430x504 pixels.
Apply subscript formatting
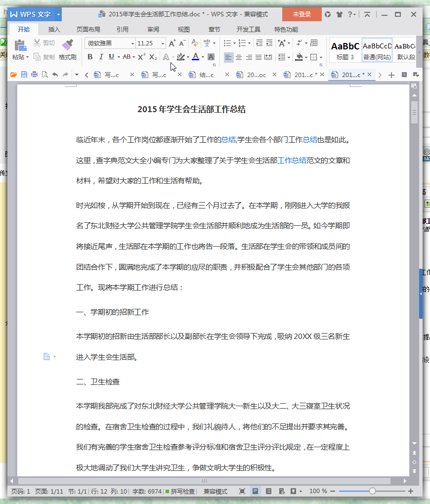click(153, 57)
